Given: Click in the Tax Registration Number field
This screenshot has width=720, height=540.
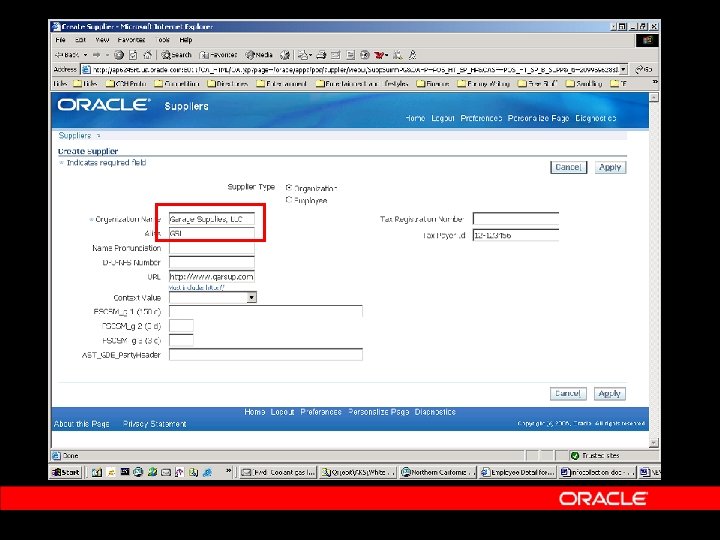Looking at the screenshot, I should click(516, 219).
